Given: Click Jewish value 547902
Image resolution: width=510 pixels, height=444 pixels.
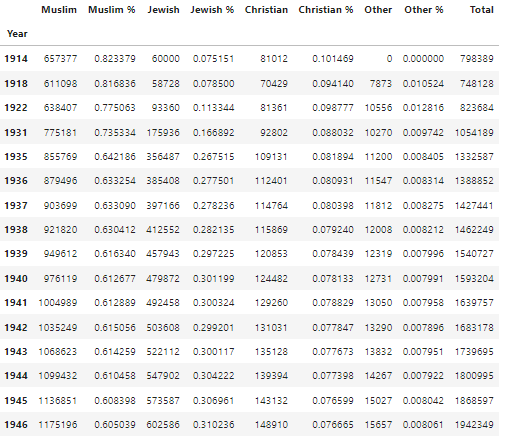Looking at the screenshot, I should (163, 376).
